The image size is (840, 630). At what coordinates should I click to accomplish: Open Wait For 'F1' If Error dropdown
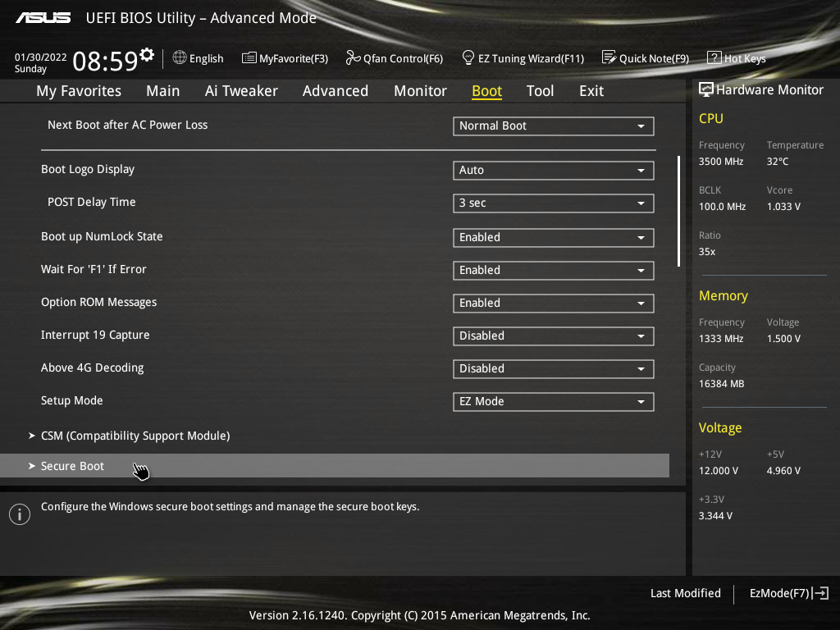[554, 270]
